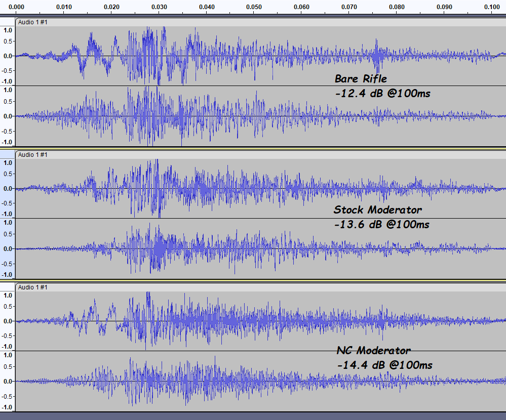Click the Stock Moderator annotation text

pyautogui.click(x=377, y=210)
